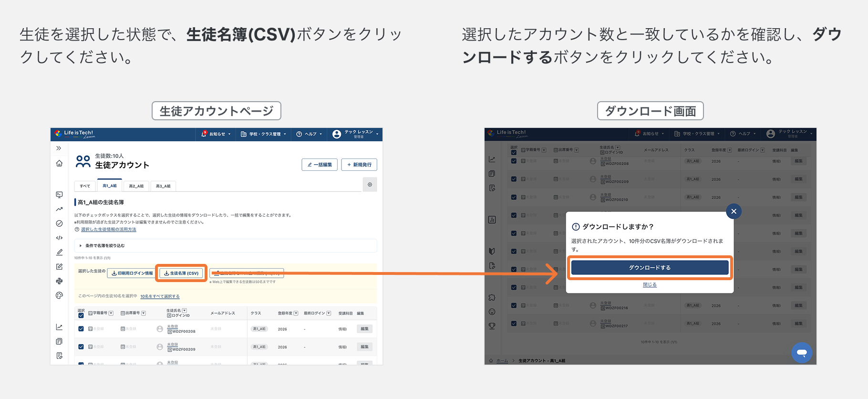Open the color palette icon in left sidebar
868x399 pixels.
coord(59,295)
